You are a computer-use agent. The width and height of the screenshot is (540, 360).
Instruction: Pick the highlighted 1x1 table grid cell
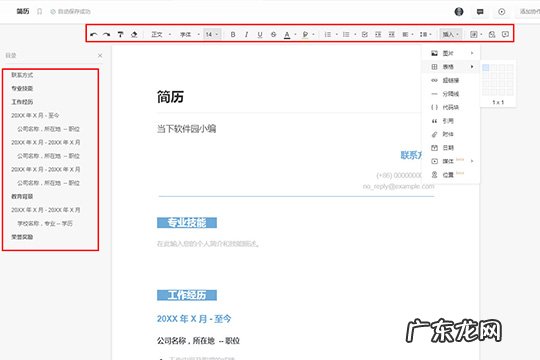[486, 68]
